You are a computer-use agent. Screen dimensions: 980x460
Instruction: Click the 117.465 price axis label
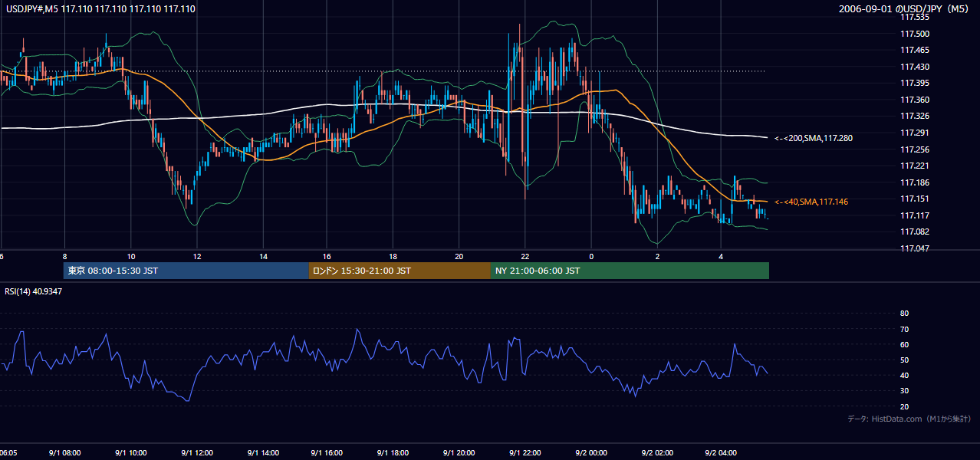[915, 51]
